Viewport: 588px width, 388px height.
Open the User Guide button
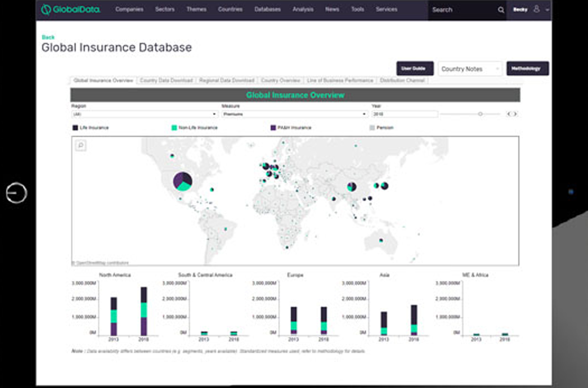point(415,69)
